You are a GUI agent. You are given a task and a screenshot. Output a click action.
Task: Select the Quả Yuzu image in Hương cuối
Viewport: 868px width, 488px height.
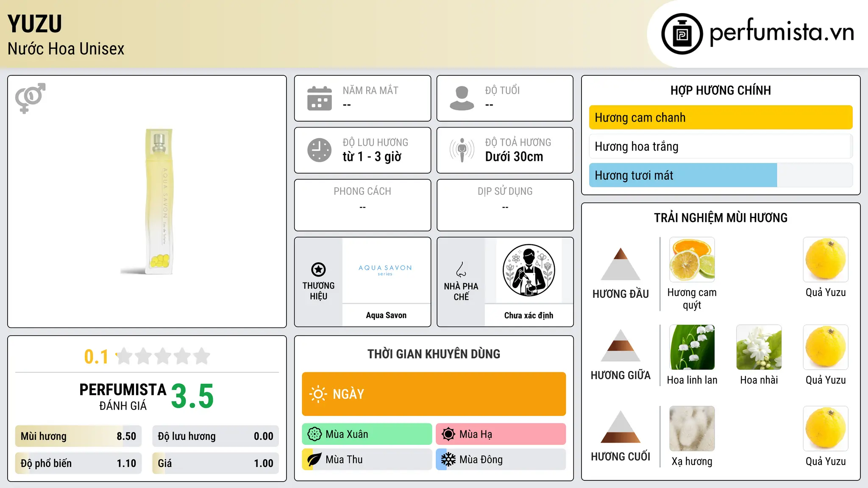pos(826,429)
